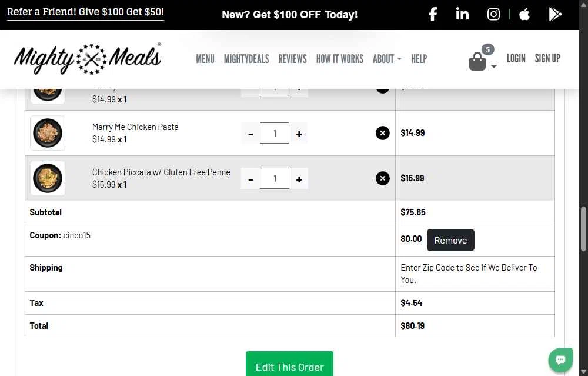Decrease Marry Me Chicken Pasta quantity
The image size is (588, 376).
click(x=250, y=134)
